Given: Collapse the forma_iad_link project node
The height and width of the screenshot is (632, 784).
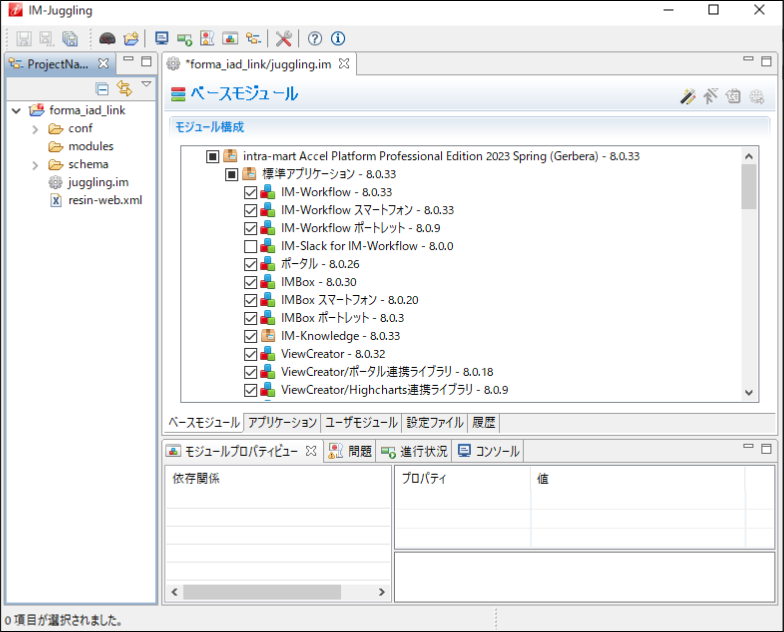Looking at the screenshot, I should [16, 111].
